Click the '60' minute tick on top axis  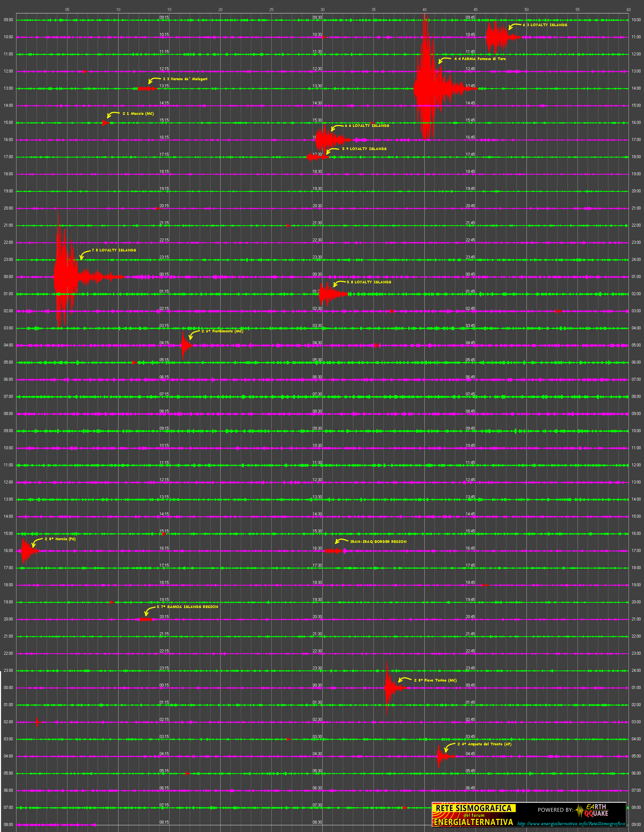(629, 9)
